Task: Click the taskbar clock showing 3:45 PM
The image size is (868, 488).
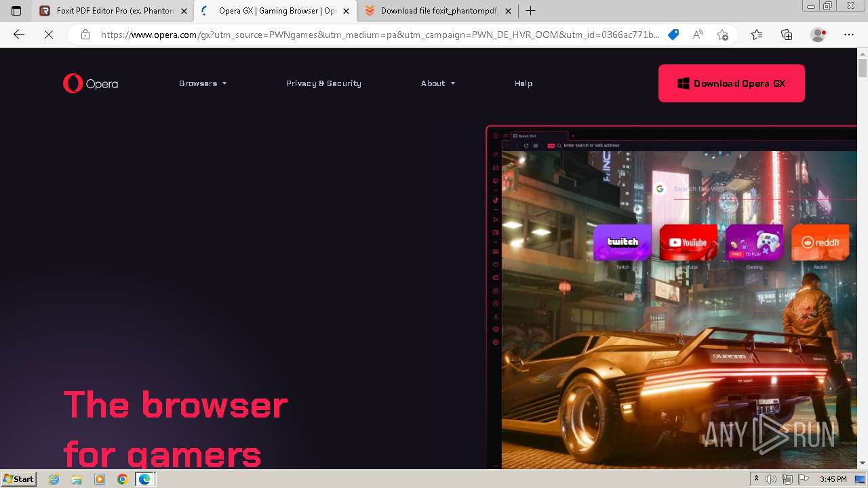Action: (x=833, y=479)
